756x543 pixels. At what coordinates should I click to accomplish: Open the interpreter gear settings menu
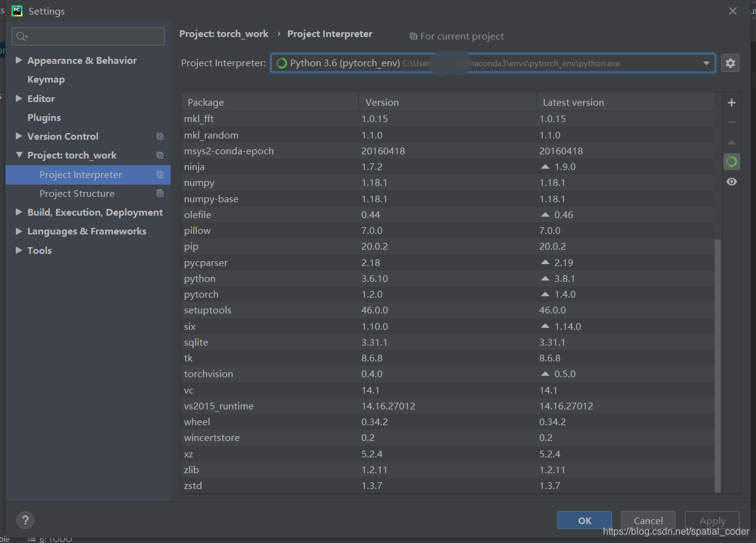(x=730, y=63)
